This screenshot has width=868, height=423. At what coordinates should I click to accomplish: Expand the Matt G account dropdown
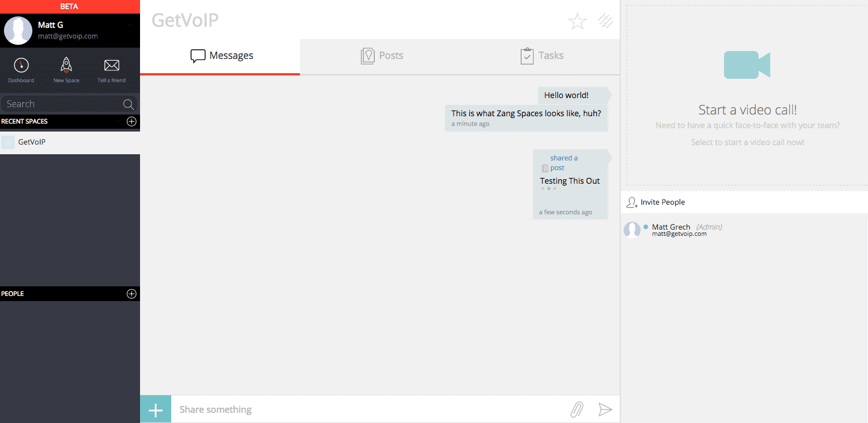tap(130, 25)
